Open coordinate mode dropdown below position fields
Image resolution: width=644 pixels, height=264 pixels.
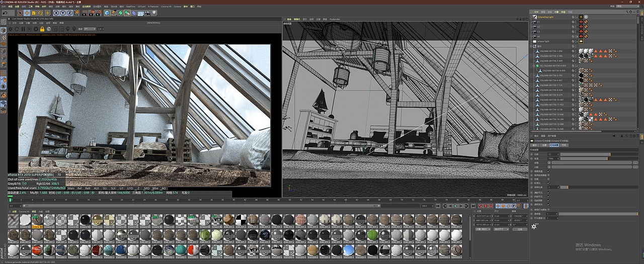(483, 229)
